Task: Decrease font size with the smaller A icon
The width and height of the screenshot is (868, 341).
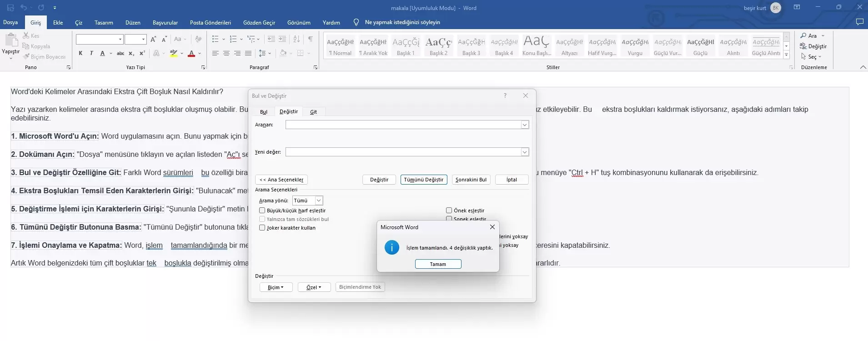Action: 164,39
